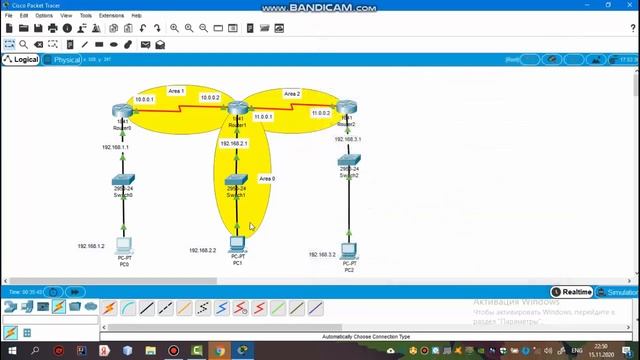The width and height of the screenshot is (640, 360).
Task: Open the Edit menu
Action: pyautogui.click(x=24, y=16)
